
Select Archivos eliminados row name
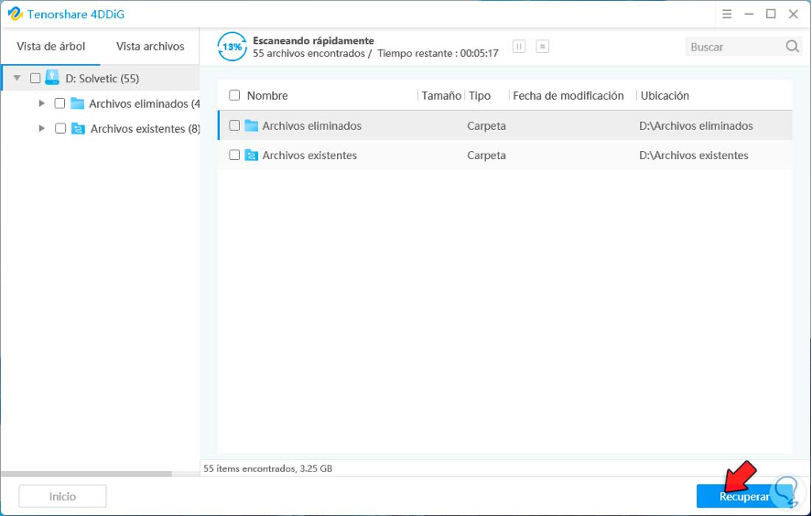(x=312, y=125)
